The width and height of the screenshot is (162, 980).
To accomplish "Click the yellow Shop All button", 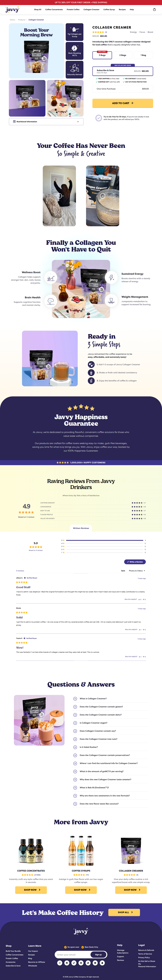I will coord(124,912).
